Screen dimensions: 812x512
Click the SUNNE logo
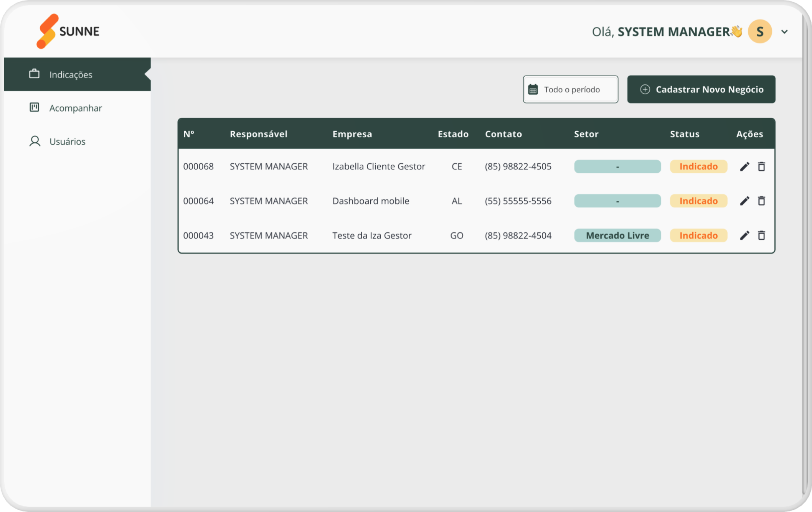tap(68, 31)
